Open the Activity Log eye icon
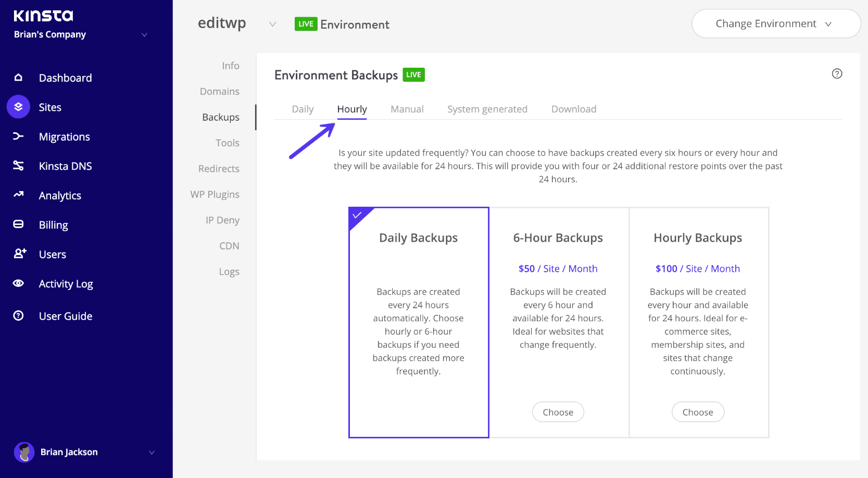This screenshot has height=478, width=868. 18,283
